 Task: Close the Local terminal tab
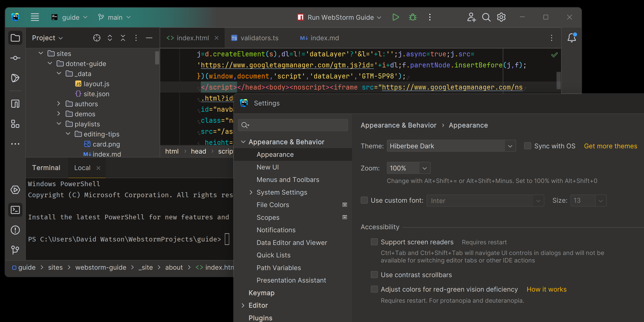(98, 168)
